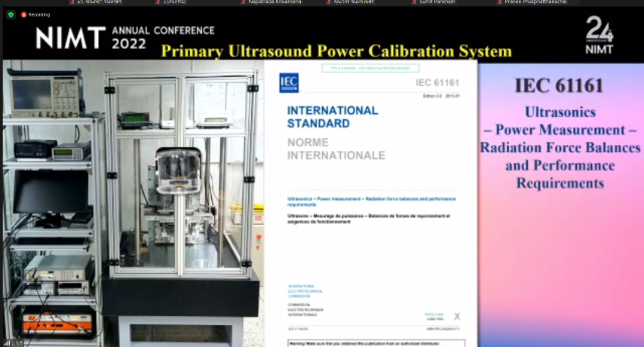
Task: Click the calibration system lab photo
Action: coord(132,200)
